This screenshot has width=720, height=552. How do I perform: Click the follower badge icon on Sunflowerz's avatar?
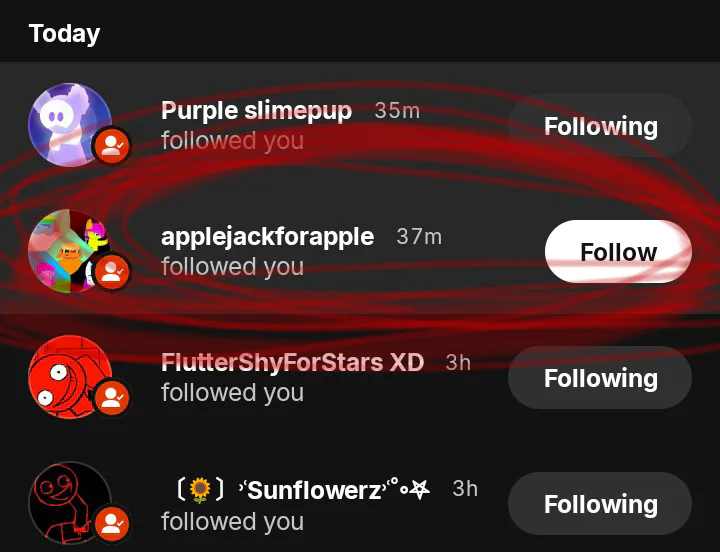tap(112, 523)
